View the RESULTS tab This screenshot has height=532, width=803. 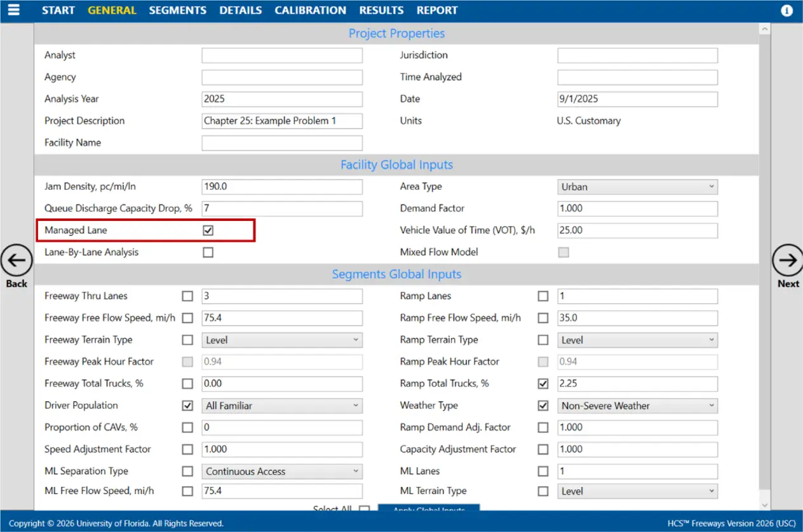tap(381, 10)
